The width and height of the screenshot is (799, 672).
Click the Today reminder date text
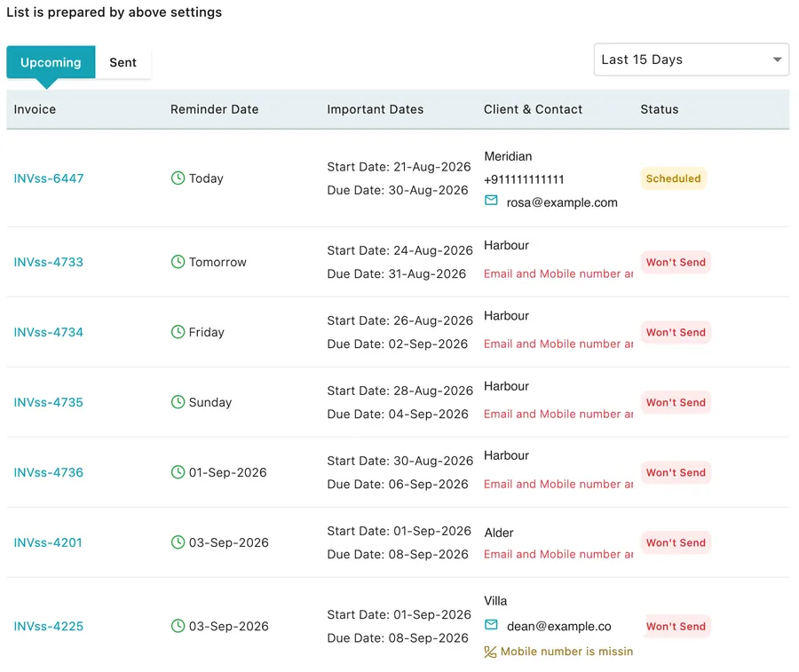pos(206,178)
